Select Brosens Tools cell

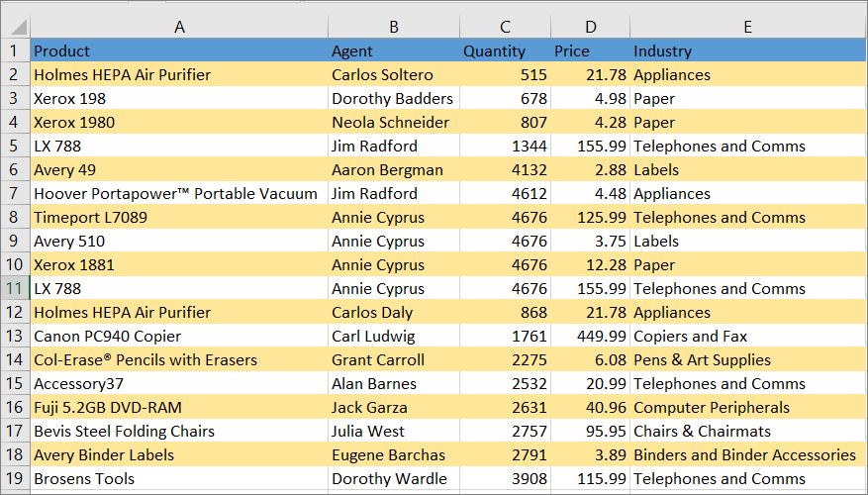click(179, 478)
